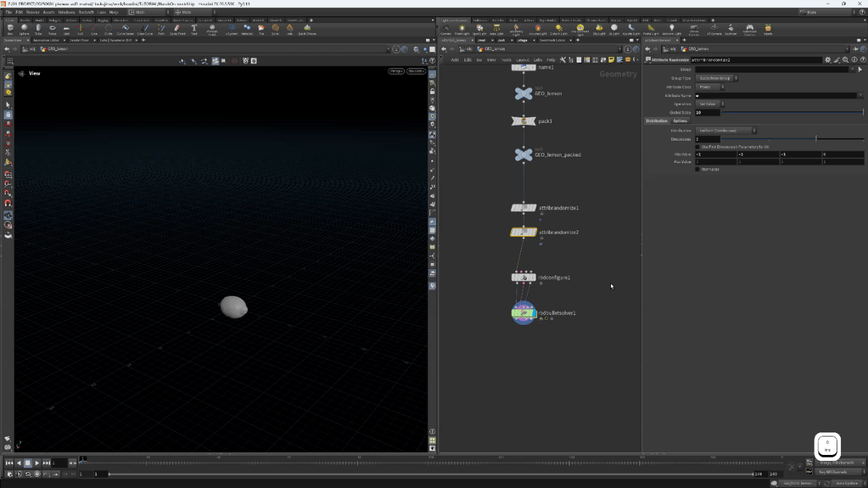
Task: Click the Key All Channels button
Action: pos(832,472)
